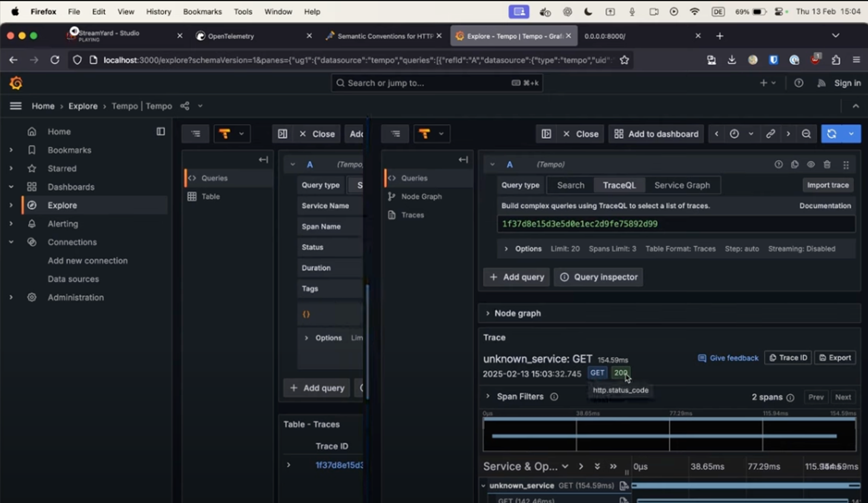
Task: Collapse the left pane's content outline
Action: click(263, 159)
